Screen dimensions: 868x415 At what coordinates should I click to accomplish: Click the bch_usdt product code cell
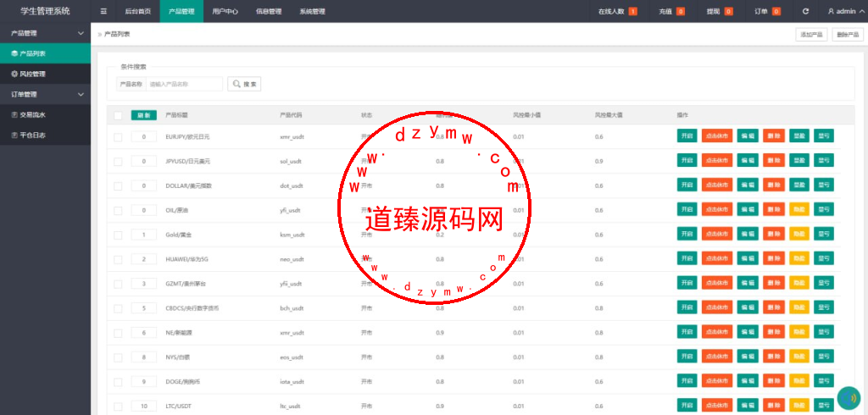point(292,308)
